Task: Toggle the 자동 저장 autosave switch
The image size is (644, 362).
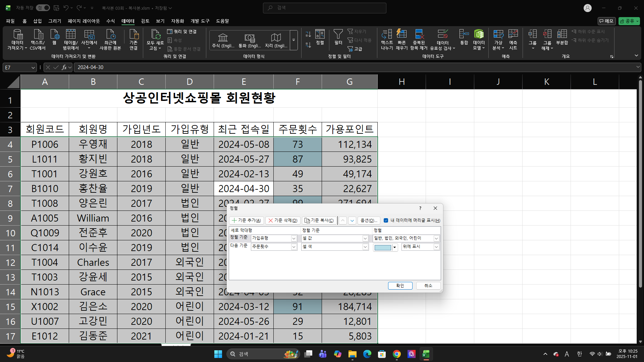Action: click(43, 8)
